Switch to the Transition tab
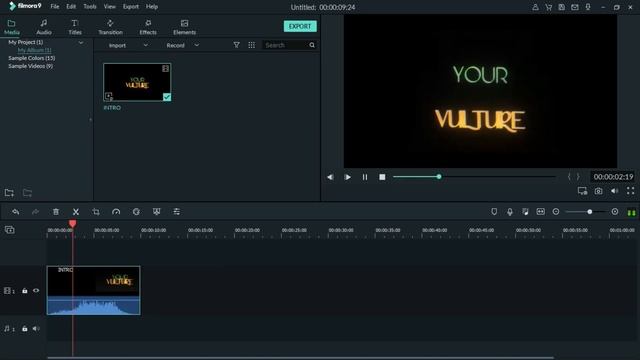Viewport: 640px width, 360px height. pos(110,27)
